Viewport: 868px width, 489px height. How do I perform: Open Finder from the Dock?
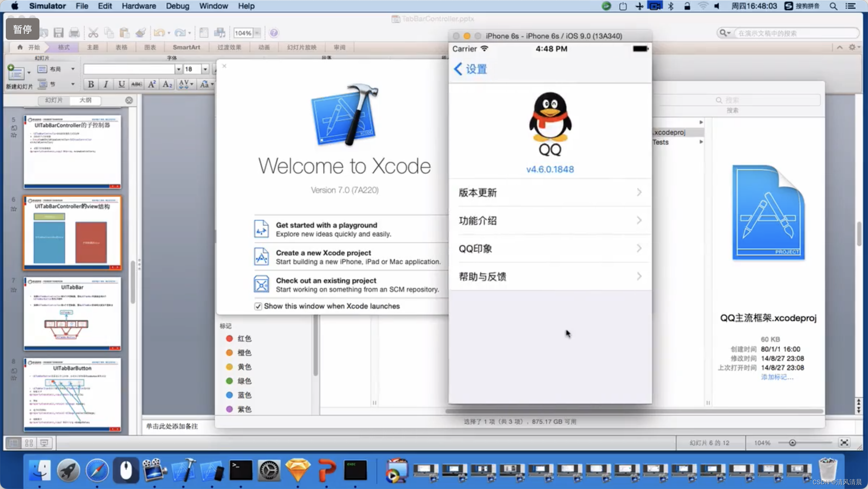pyautogui.click(x=39, y=471)
